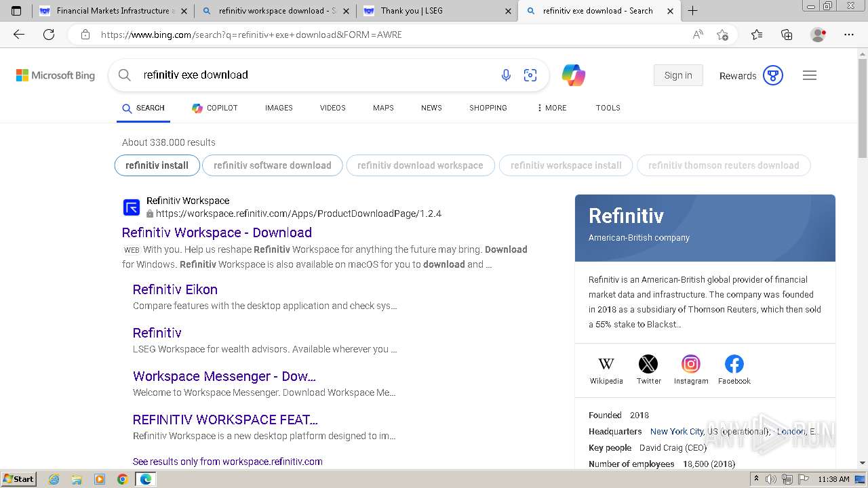Viewport: 868px width, 488px height.
Task: Switch to refinitiv workspace download tab
Action: (275, 11)
